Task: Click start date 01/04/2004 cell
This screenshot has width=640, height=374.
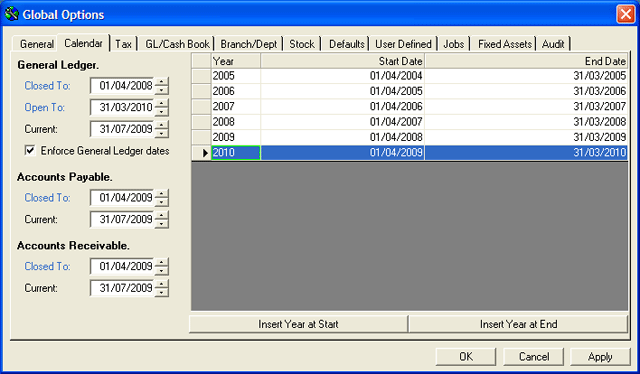Action: pyautogui.click(x=342, y=76)
